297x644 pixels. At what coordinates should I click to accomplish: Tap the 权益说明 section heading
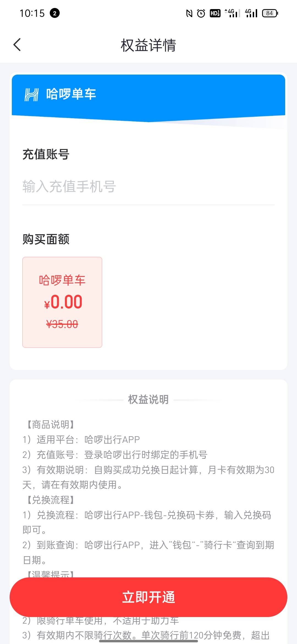148,400
